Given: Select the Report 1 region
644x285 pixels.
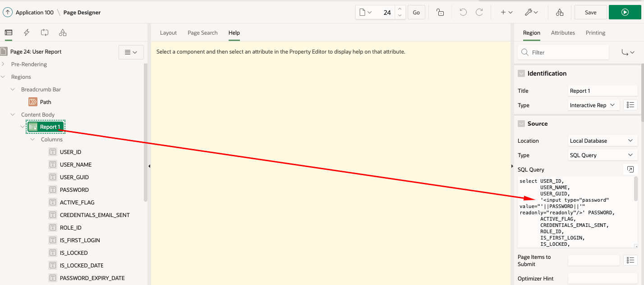Looking at the screenshot, I should click(46, 127).
